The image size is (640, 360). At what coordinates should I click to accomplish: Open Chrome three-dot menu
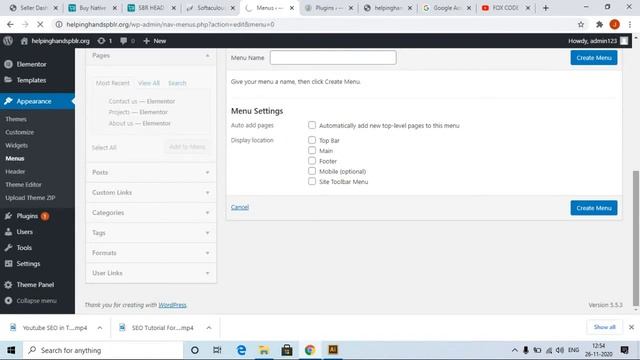(630, 24)
